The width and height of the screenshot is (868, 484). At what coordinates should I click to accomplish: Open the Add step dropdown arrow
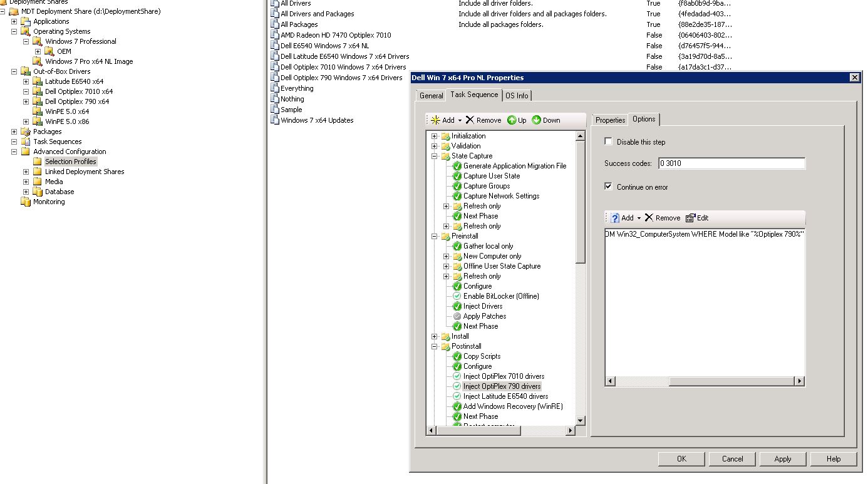coord(460,120)
